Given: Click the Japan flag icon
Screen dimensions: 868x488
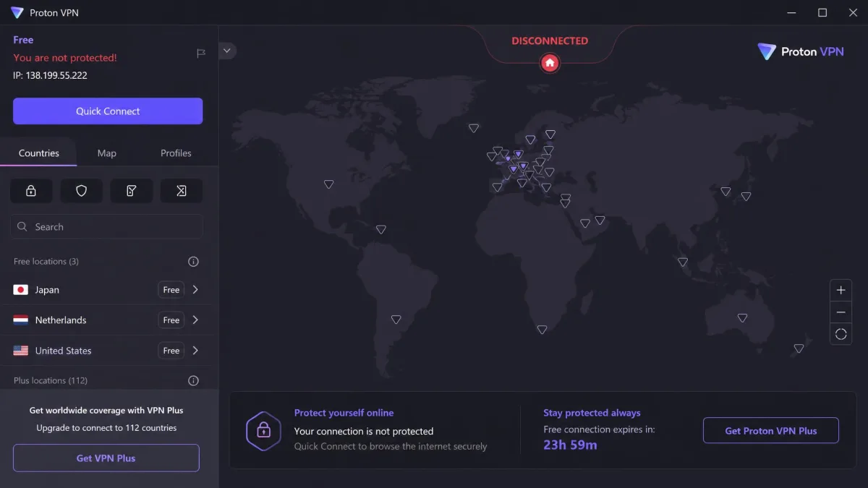Looking at the screenshot, I should point(21,290).
